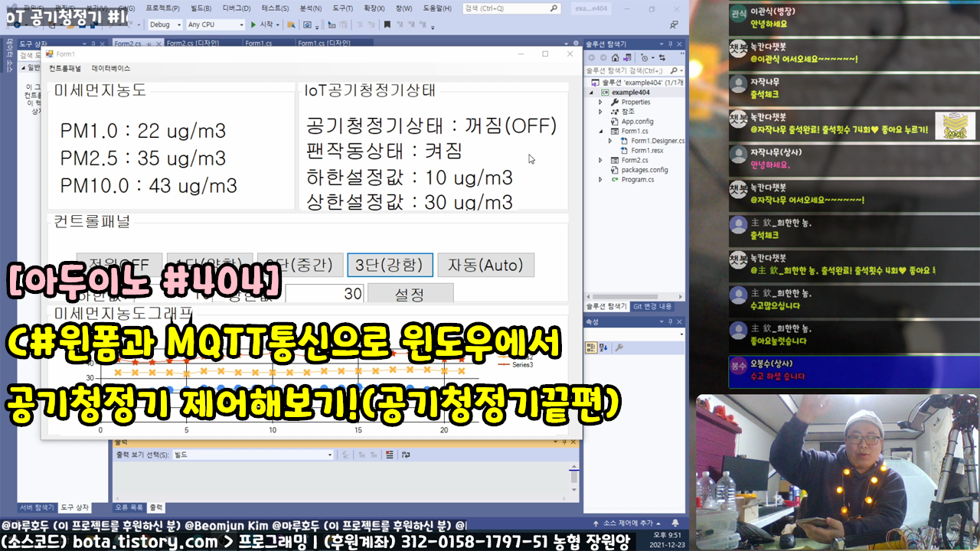Image resolution: width=980 pixels, height=551 pixels.
Task: Switch to the Git 변경 내용 tab
Action: 652,306
